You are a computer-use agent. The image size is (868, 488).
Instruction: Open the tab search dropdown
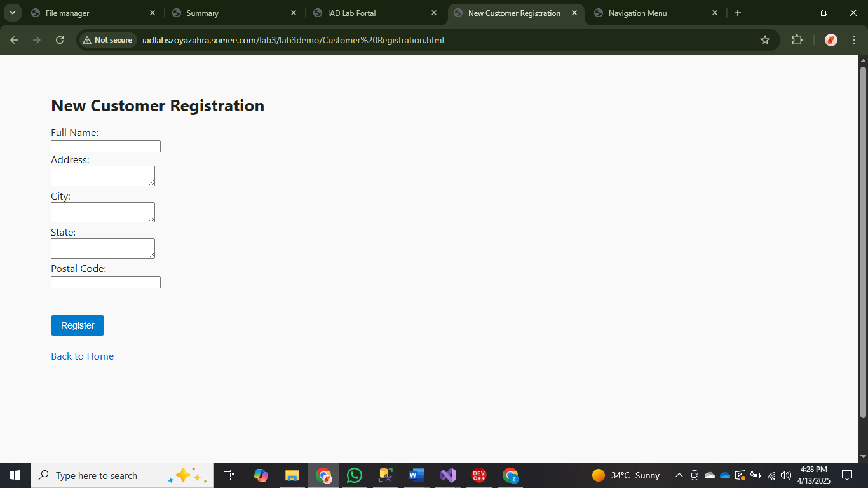[12, 13]
